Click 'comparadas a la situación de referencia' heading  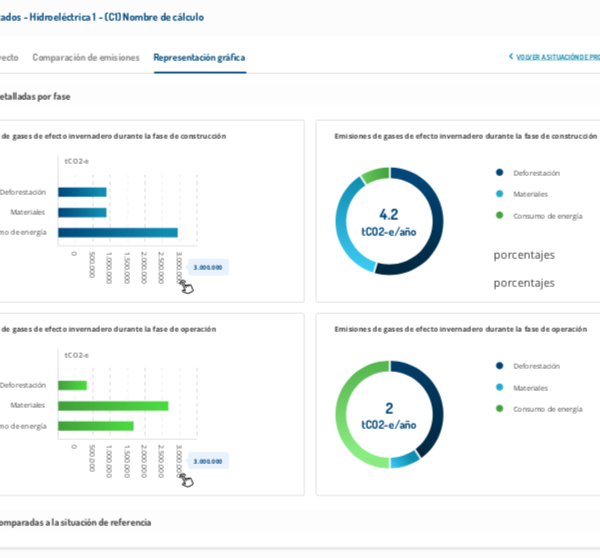(75, 522)
